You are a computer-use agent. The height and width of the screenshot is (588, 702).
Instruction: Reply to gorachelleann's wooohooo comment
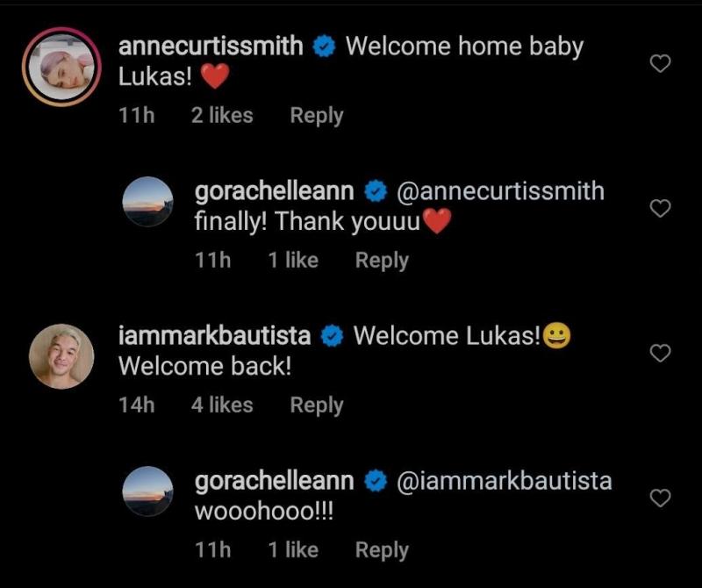tap(382, 550)
